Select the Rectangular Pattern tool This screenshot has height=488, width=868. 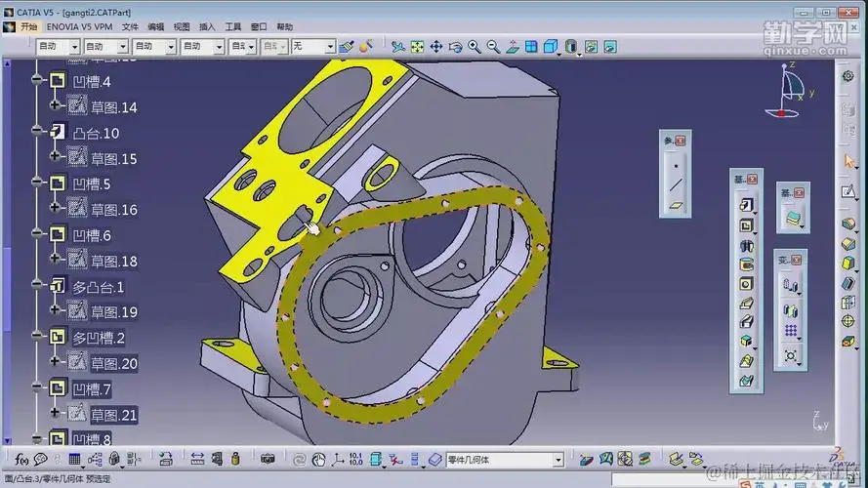coord(791,331)
